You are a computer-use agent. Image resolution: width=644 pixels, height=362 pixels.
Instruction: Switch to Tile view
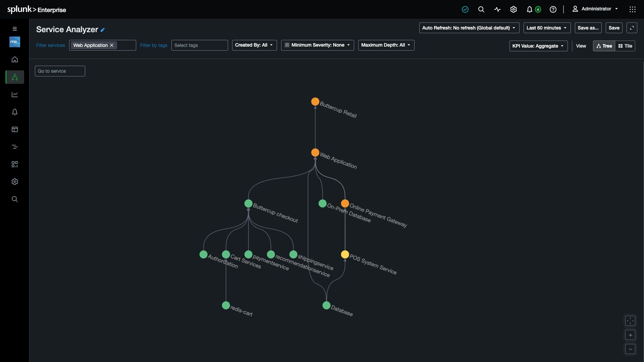[x=625, y=46]
